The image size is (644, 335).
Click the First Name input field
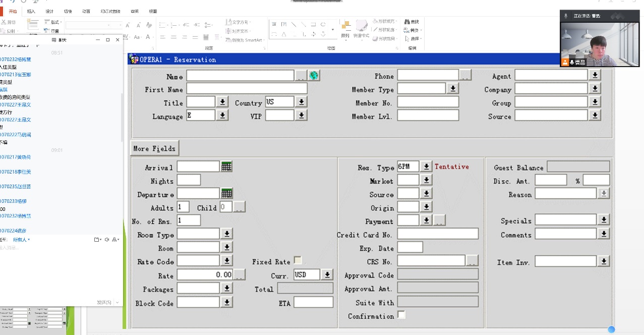point(247,89)
